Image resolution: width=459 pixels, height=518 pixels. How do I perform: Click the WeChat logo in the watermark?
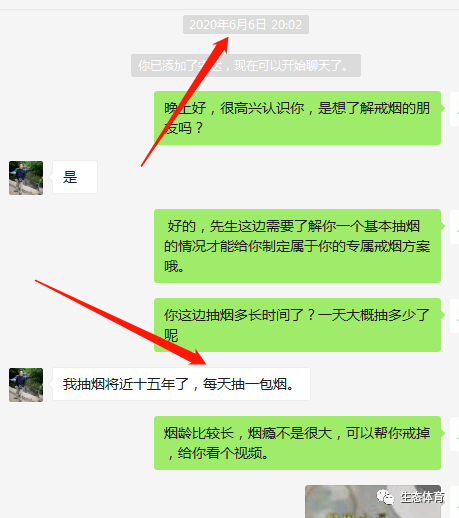(385, 497)
